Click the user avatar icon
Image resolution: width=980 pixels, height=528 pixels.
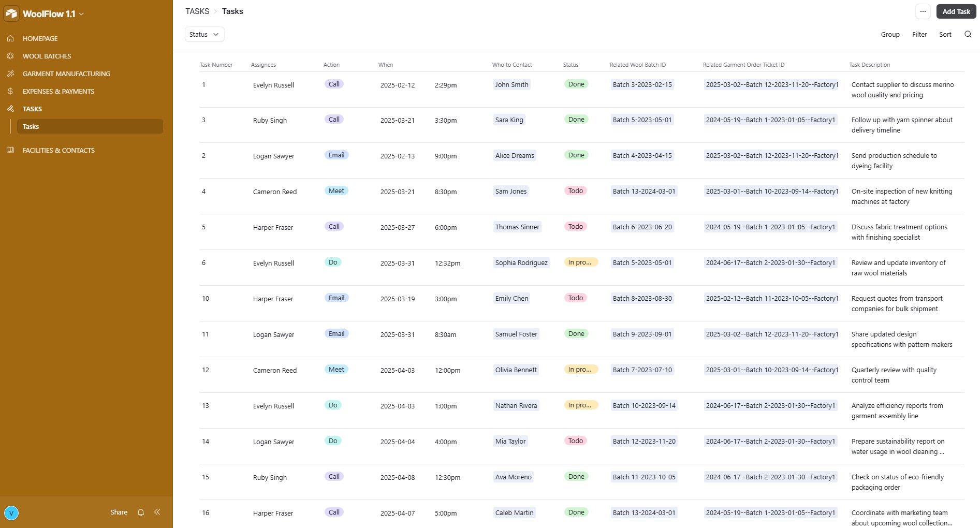coord(11,513)
